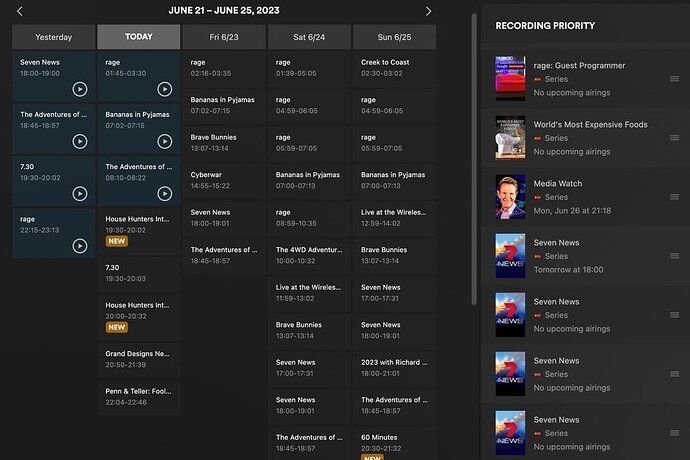Screen dimensions: 690x460
Task: Open Saturday's rage 01:39-05:05 entry
Action: click(x=309, y=68)
